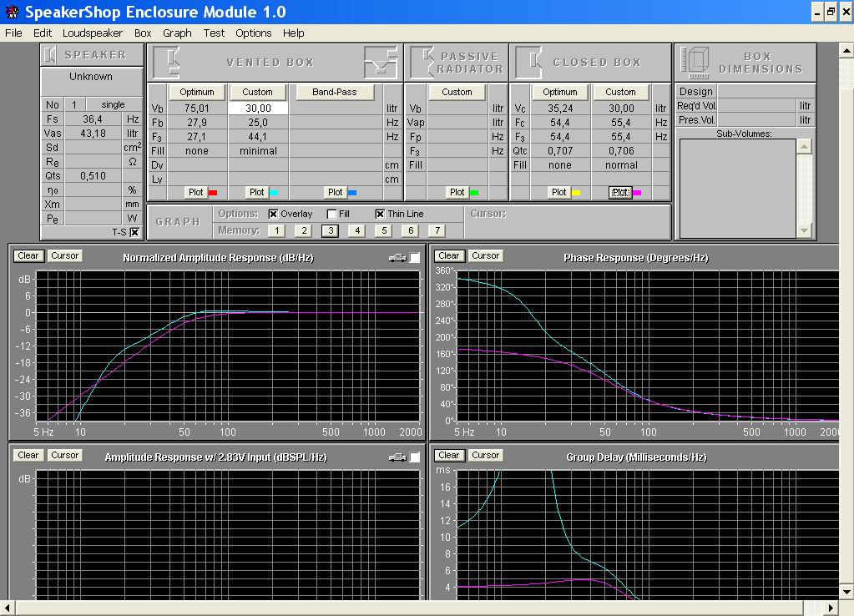Viewport: 854px width, 616px height.
Task: Uncheck the Thin Line option
Action: (x=380, y=215)
